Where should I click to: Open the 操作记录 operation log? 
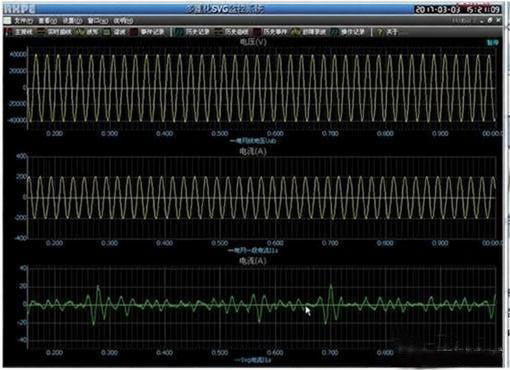pyautogui.click(x=348, y=32)
